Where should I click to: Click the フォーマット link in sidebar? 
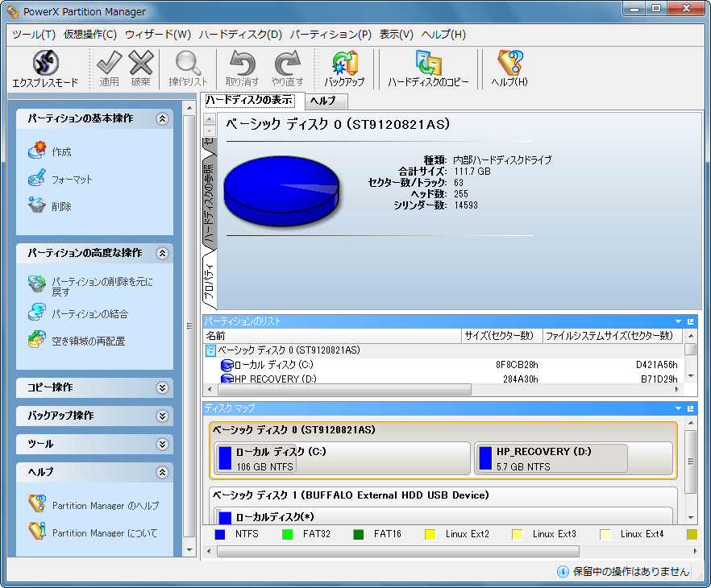[x=72, y=180]
